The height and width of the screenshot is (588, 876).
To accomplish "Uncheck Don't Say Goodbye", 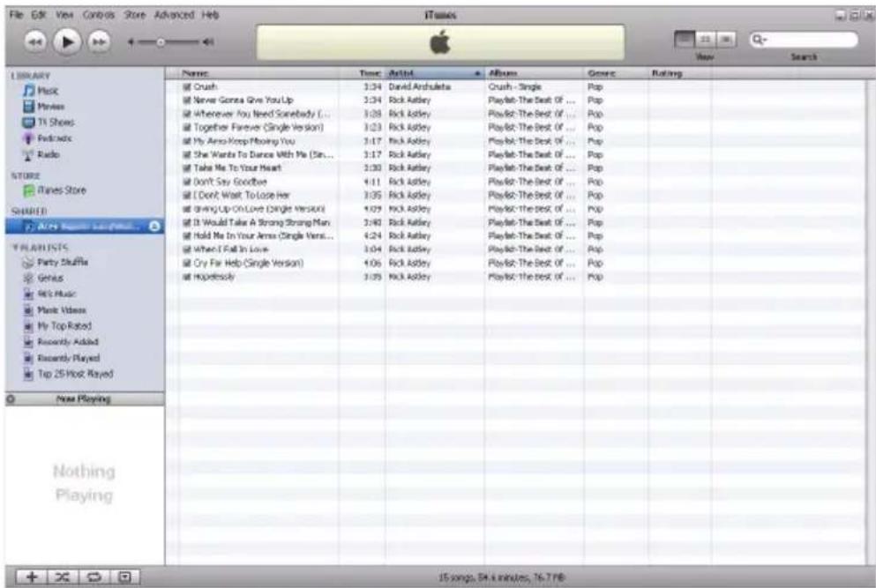I will (187, 182).
